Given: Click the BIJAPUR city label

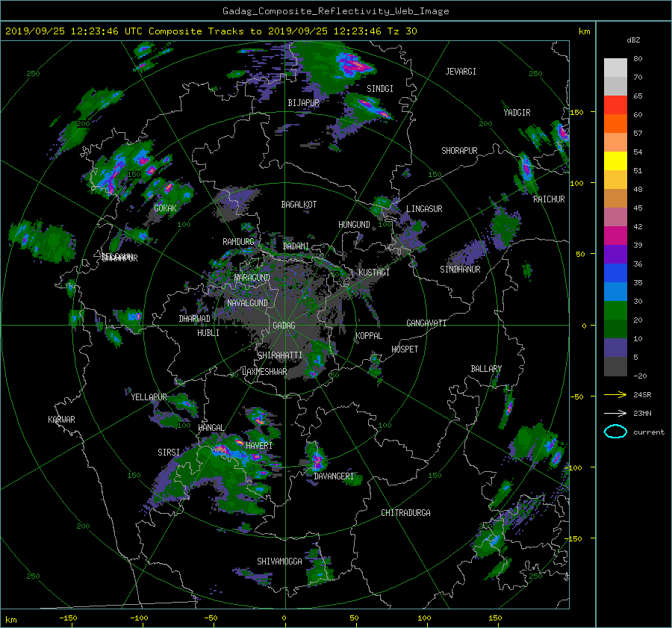Looking at the screenshot, I should 303,103.
